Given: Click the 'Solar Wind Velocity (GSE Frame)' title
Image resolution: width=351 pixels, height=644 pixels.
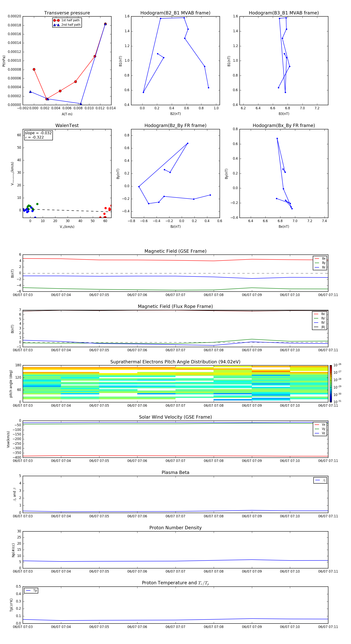Looking at the screenshot, I should (175, 417).
